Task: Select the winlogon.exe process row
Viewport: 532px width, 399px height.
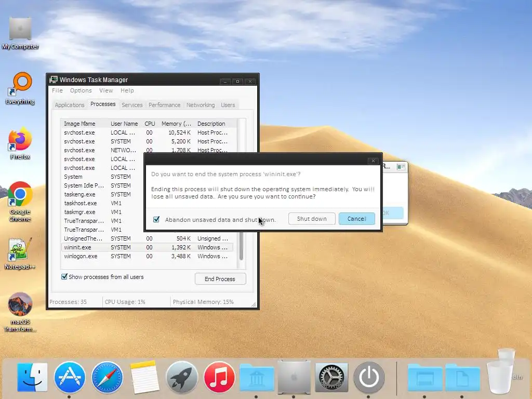Action: click(147, 256)
